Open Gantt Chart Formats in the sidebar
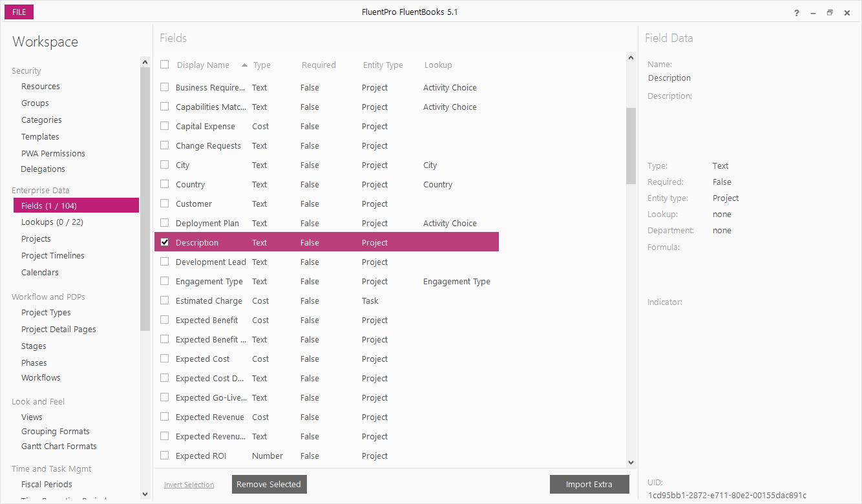862x504 pixels. [59, 446]
